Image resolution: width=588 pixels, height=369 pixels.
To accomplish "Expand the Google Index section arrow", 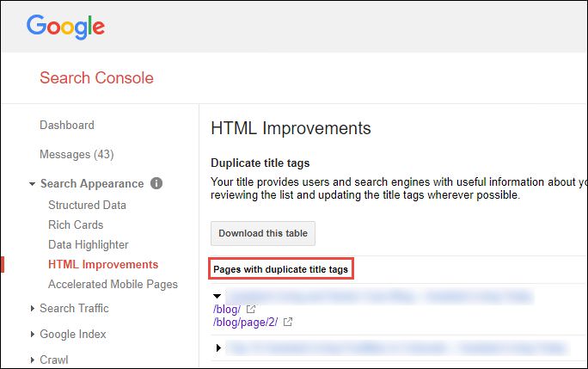I will click(33, 334).
